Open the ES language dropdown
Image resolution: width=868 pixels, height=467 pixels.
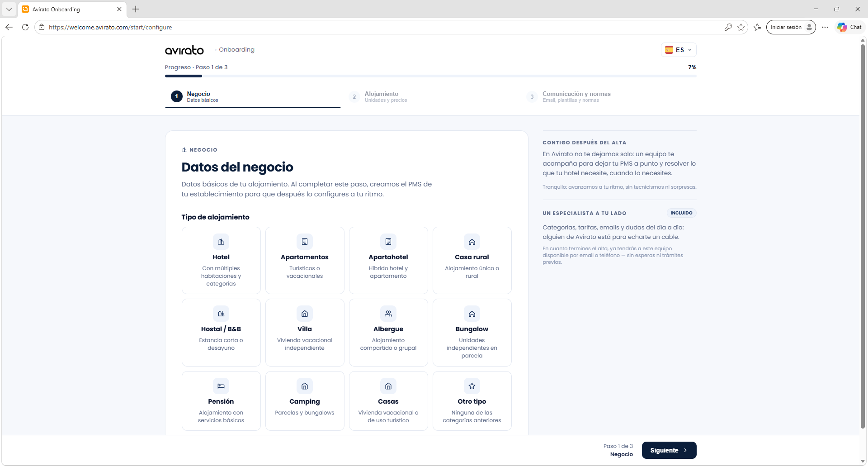coord(679,50)
